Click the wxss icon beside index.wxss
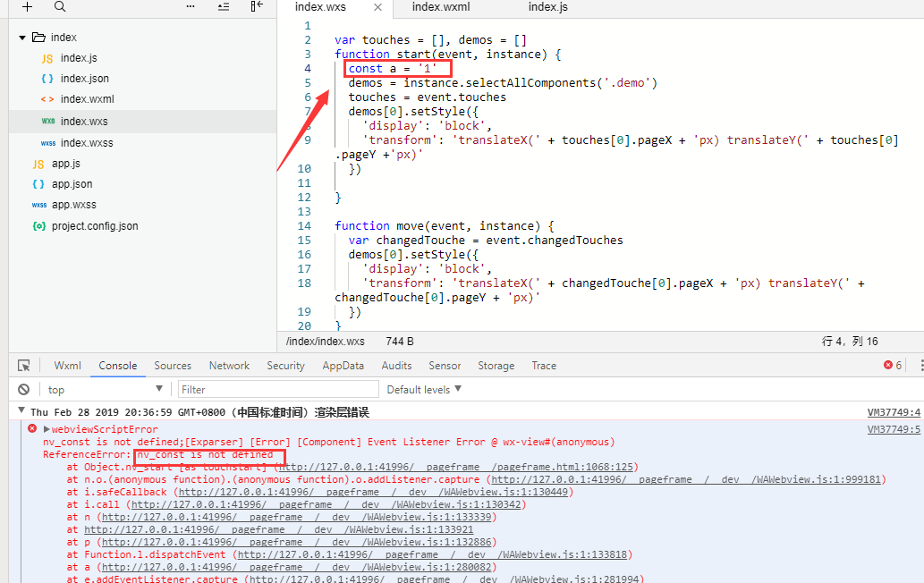 click(x=47, y=143)
